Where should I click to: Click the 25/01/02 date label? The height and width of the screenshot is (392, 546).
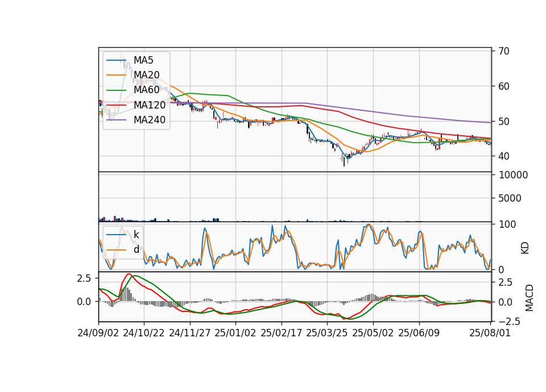pos(235,333)
